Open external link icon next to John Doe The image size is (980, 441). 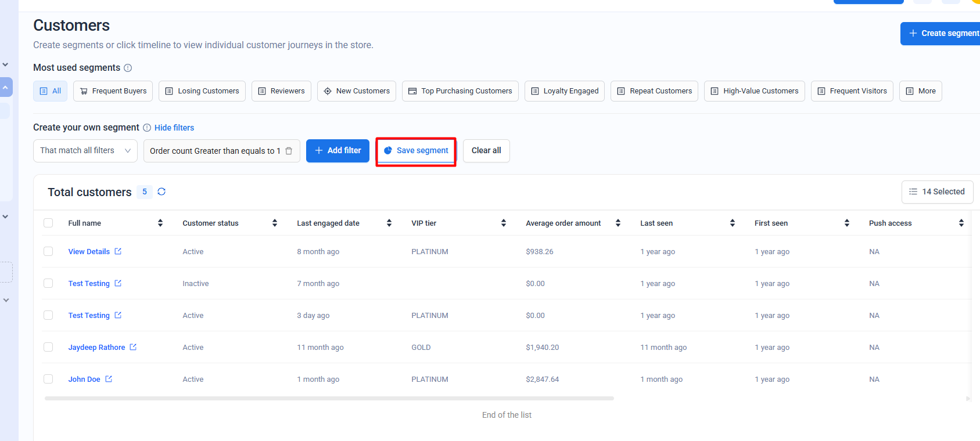point(109,379)
